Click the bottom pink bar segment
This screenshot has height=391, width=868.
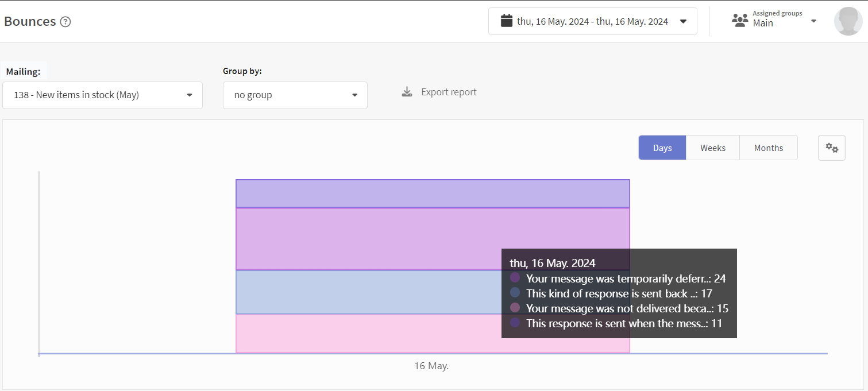[x=368, y=334]
